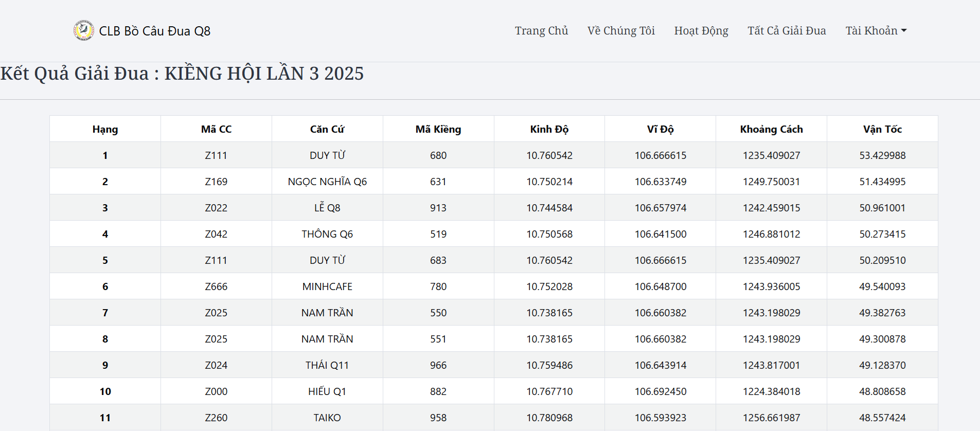
Task: Go to Trang Chủ menu item
Action: click(x=541, y=31)
